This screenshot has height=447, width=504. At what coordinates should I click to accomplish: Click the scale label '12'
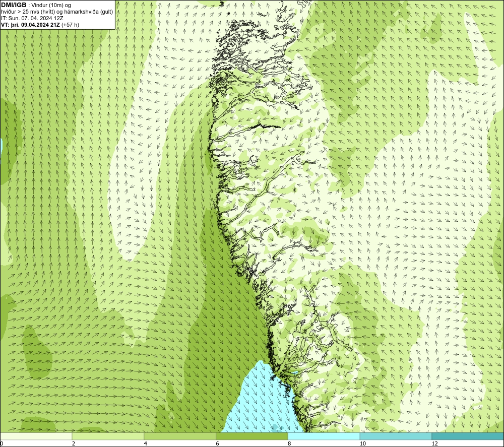[x=434, y=444]
